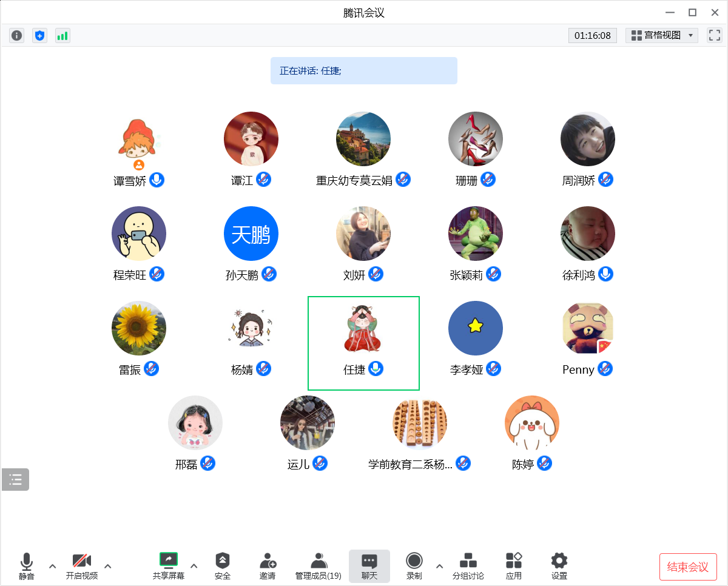
Task: Click the name label 陈婷
Action: (523, 465)
